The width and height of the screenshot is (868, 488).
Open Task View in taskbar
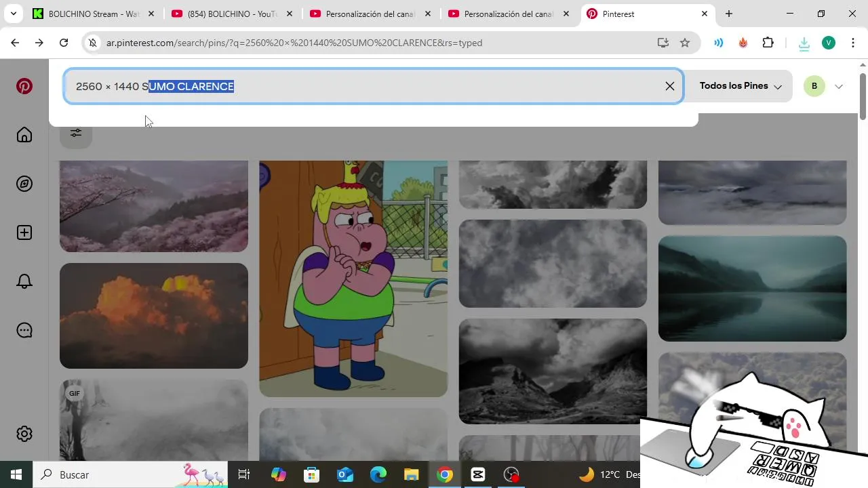point(244,474)
